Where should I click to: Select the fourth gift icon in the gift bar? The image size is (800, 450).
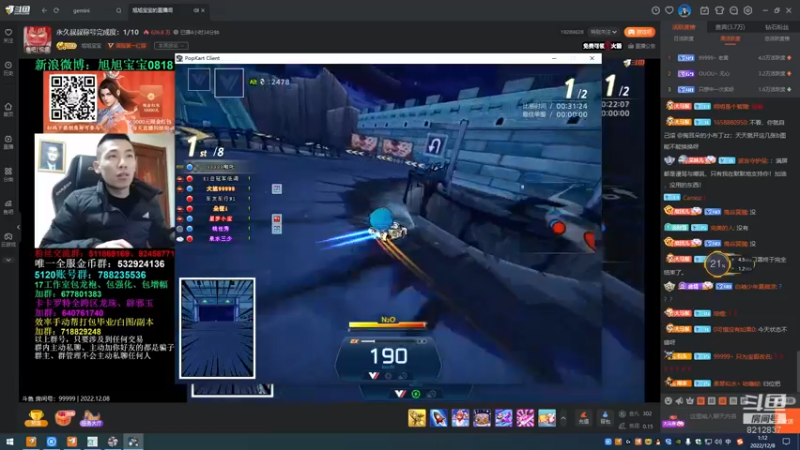[482, 418]
